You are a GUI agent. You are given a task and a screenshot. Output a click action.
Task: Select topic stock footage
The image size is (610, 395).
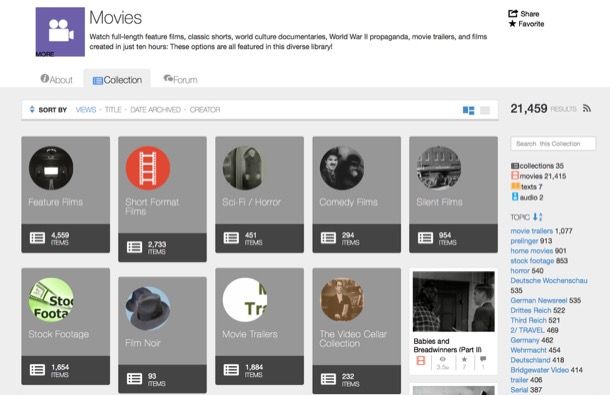[532, 261]
